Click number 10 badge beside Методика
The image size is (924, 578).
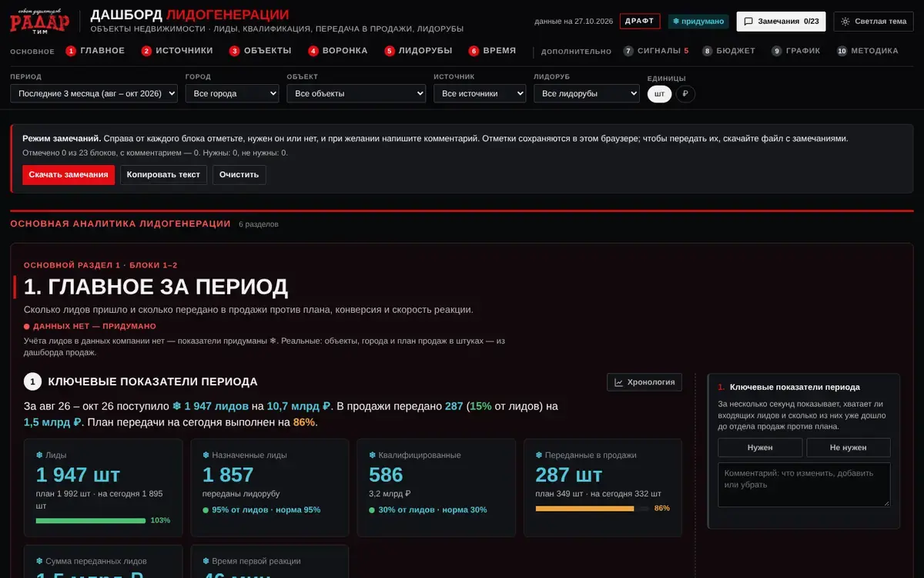click(842, 51)
